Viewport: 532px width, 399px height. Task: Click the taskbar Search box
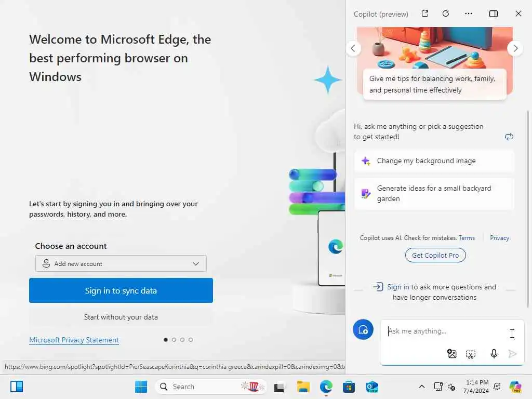tap(211, 387)
